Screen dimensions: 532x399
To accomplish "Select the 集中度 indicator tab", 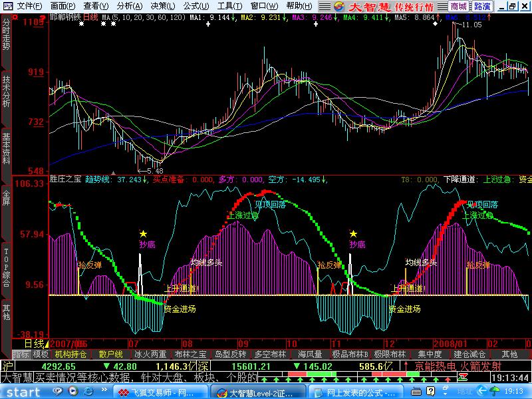I will (x=430, y=354).
